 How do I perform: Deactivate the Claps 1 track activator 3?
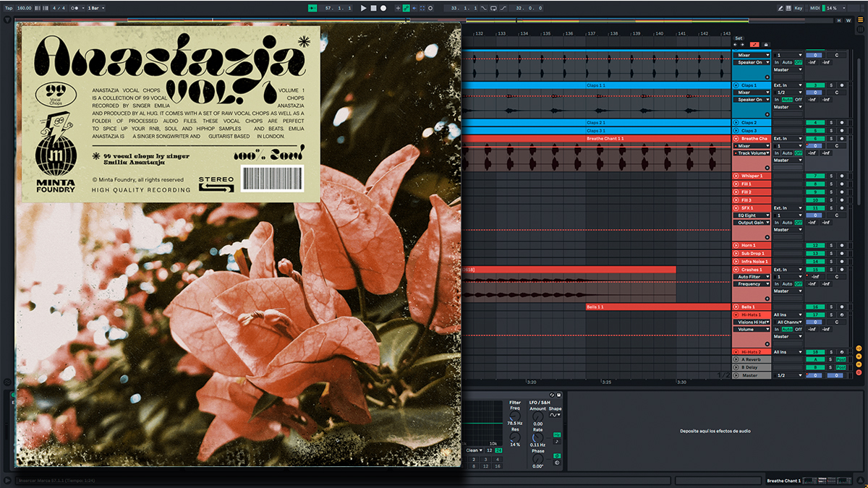tap(814, 85)
